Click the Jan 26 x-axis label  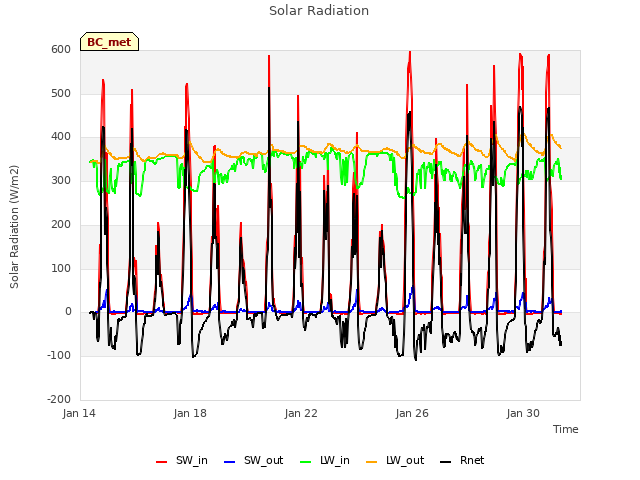coord(412,413)
